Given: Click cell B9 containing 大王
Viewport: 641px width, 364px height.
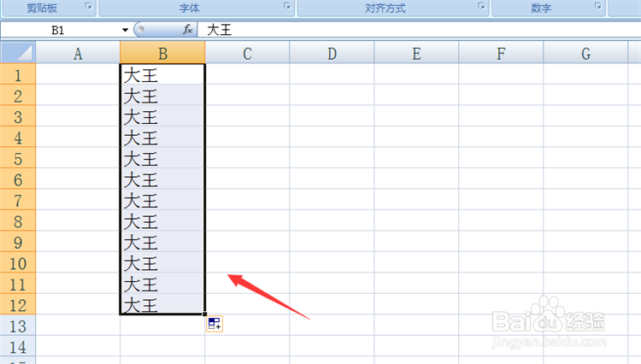Looking at the screenshot, I should pyautogui.click(x=162, y=242).
